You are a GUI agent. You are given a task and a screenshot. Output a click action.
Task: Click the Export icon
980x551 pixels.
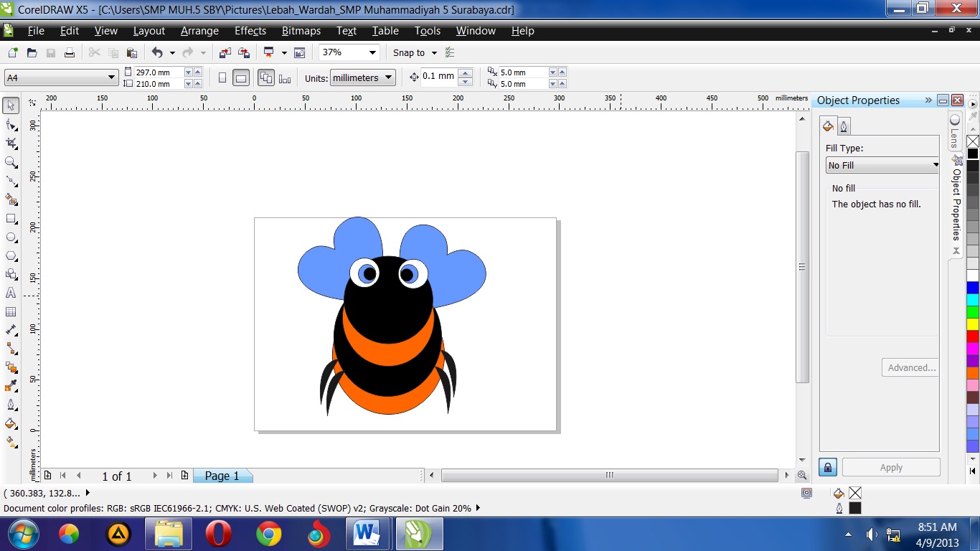click(244, 52)
